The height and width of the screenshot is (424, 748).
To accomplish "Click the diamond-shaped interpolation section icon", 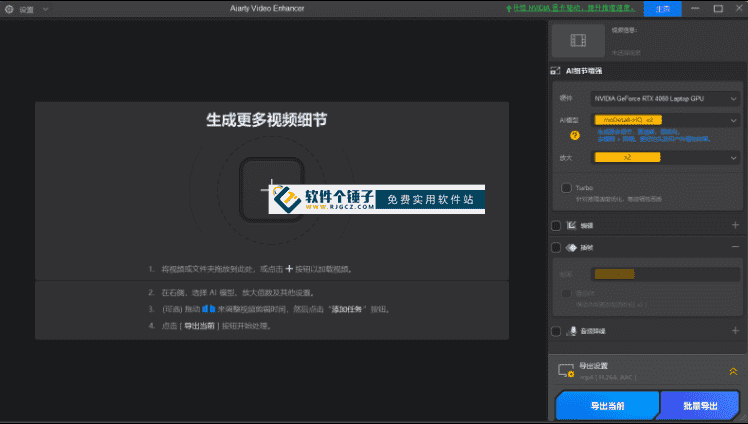I will tap(571, 248).
